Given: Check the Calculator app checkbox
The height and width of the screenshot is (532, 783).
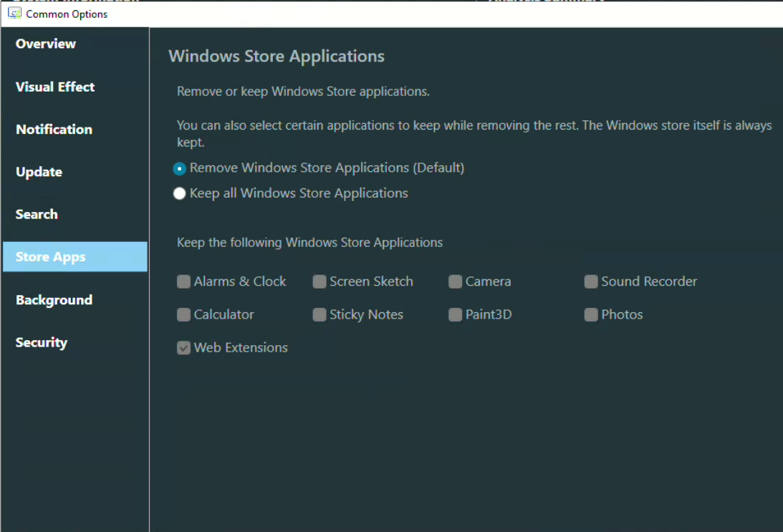Looking at the screenshot, I should 184,315.
